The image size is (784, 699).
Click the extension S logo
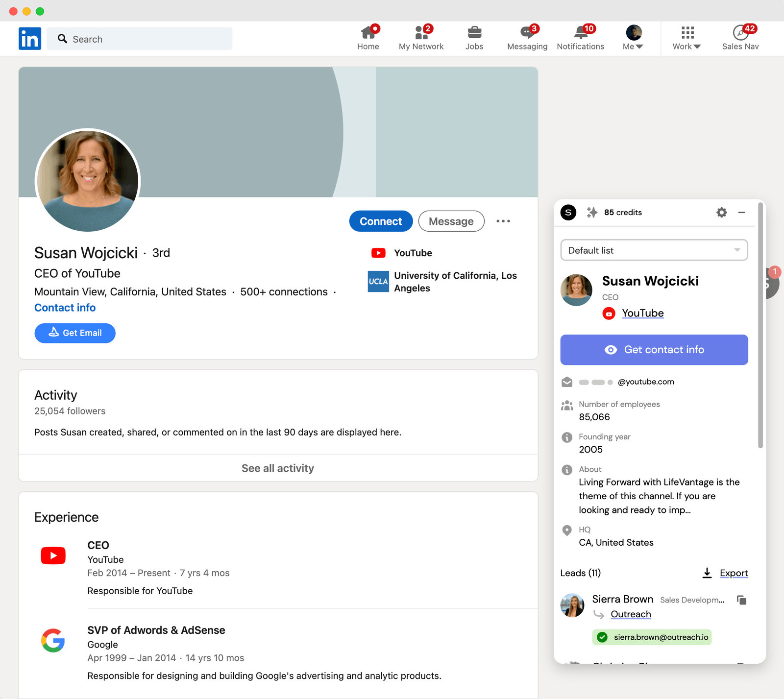pos(568,212)
